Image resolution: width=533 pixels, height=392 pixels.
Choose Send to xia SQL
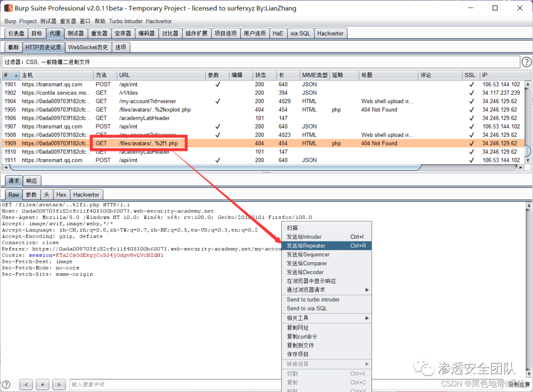[x=327, y=309]
